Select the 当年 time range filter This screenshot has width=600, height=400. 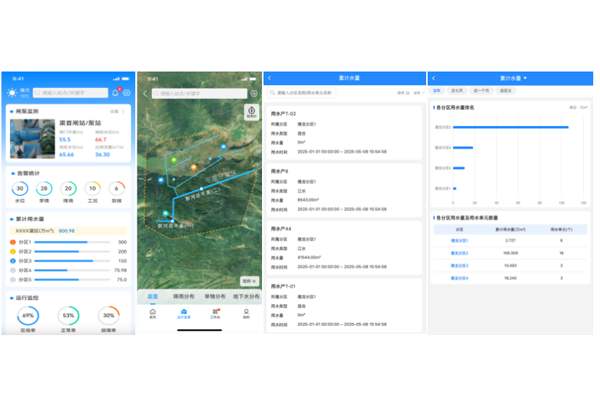pos(437,90)
